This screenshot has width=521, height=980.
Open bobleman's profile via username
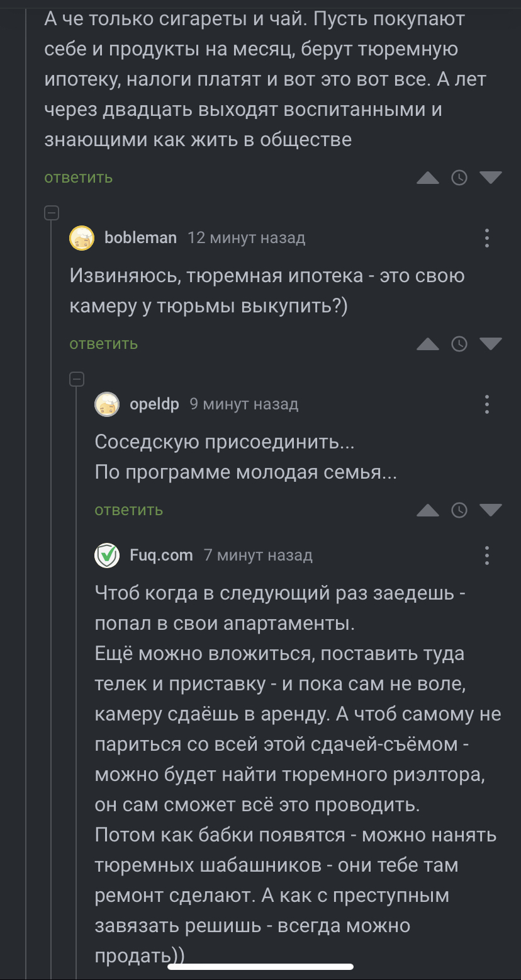coord(140,238)
